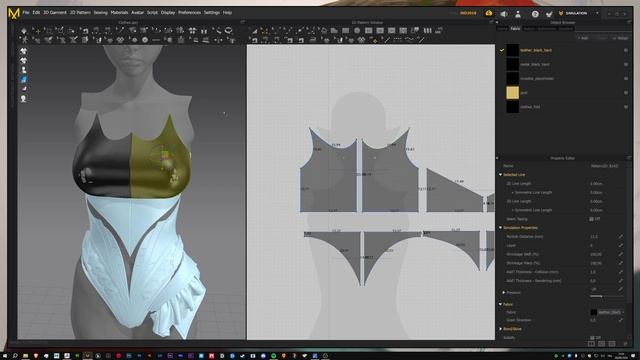Open the Display menu
The image size is (640, 360).
(x=168, y=13)
